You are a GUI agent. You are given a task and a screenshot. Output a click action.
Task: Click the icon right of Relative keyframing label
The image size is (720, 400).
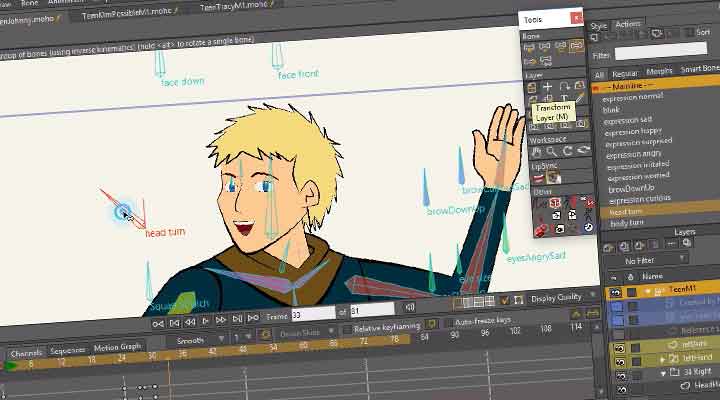431,324
